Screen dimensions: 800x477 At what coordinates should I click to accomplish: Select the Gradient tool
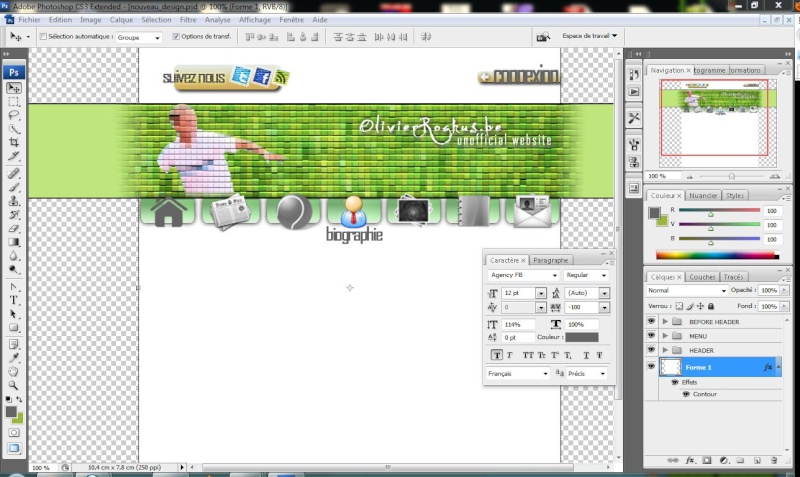[14, 242]
